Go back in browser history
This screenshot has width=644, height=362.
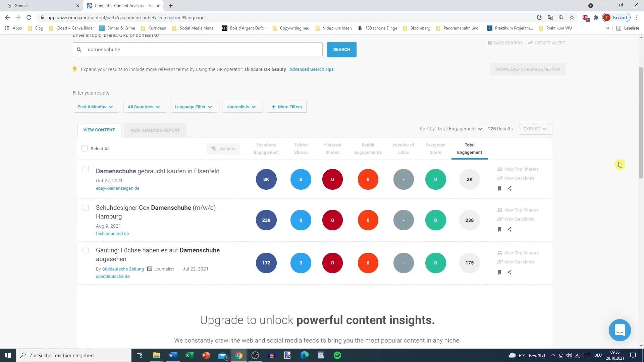point(7,17)
